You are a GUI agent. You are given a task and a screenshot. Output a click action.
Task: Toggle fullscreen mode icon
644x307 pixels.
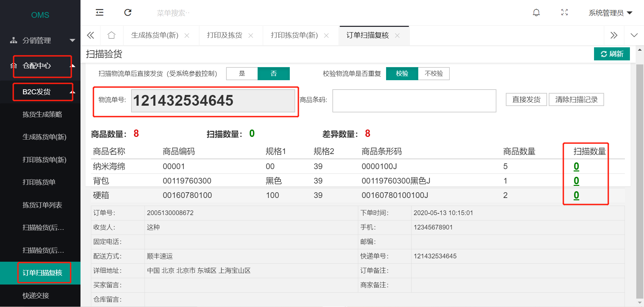[565, 12]
